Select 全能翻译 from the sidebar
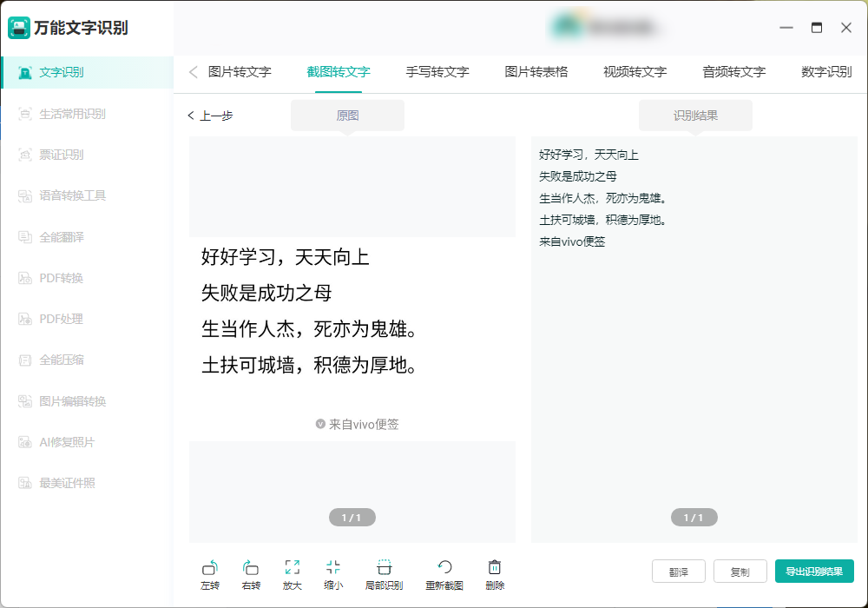 [61, 236]
